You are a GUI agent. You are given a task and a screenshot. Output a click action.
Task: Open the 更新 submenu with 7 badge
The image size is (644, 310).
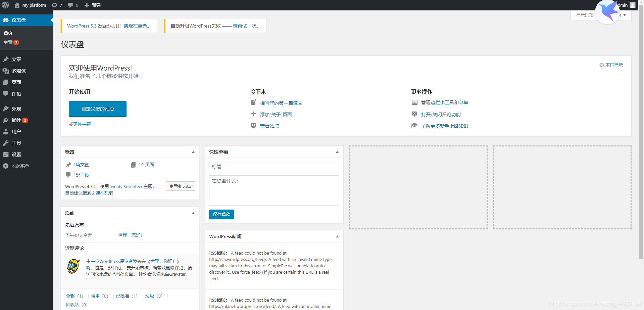click(x=11, y=42)
